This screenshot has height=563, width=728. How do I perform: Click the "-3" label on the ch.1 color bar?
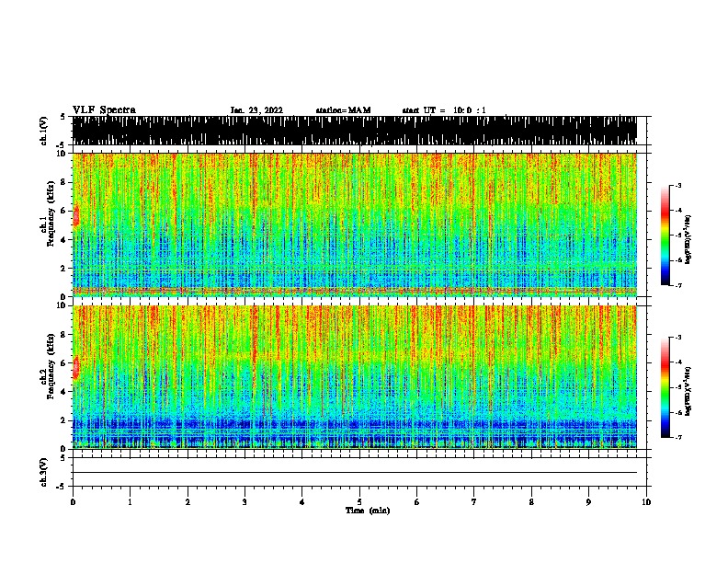coord(677,185)
